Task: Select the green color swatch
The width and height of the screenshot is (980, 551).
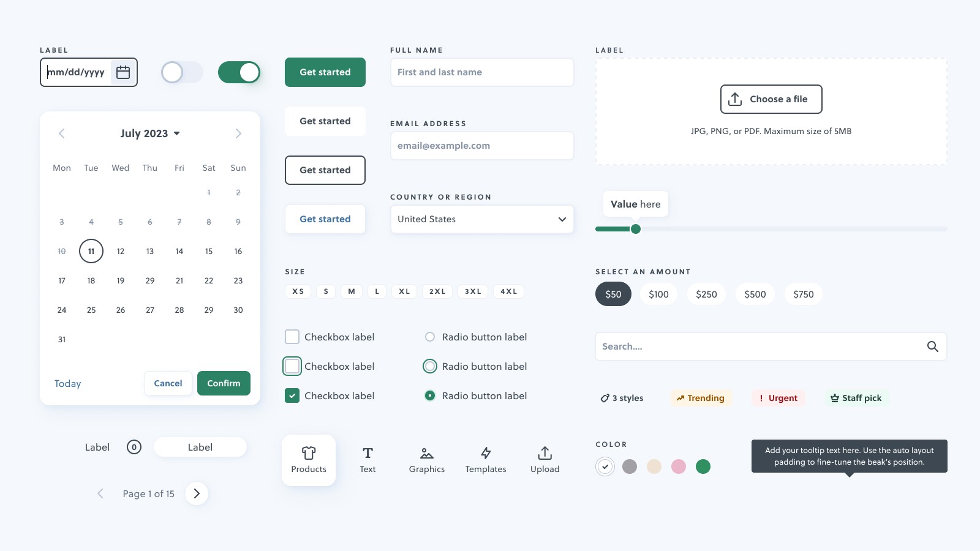Action: pyautogui.click(x=703, y=467)
